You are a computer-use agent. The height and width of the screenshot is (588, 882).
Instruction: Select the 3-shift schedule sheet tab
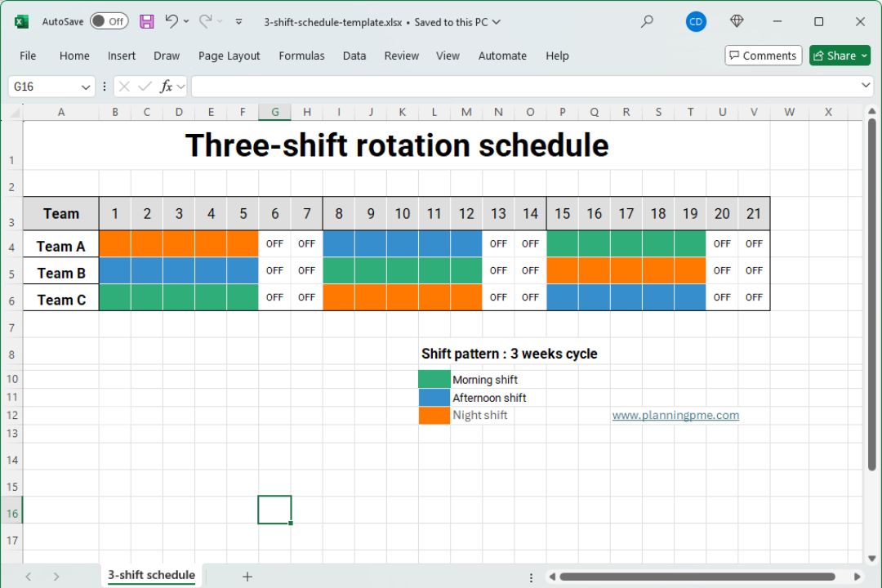pyautogui.click(x=151, y=575)
